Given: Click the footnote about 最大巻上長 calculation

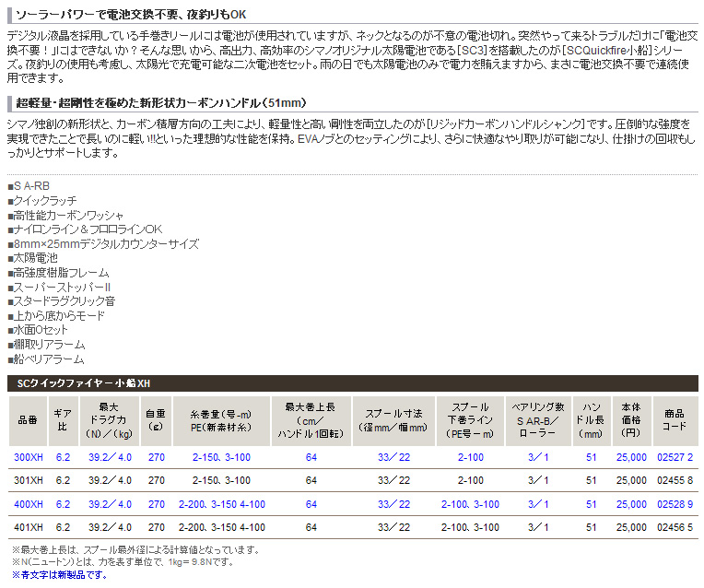Looking at the screenshot, I should pos(136,550).
